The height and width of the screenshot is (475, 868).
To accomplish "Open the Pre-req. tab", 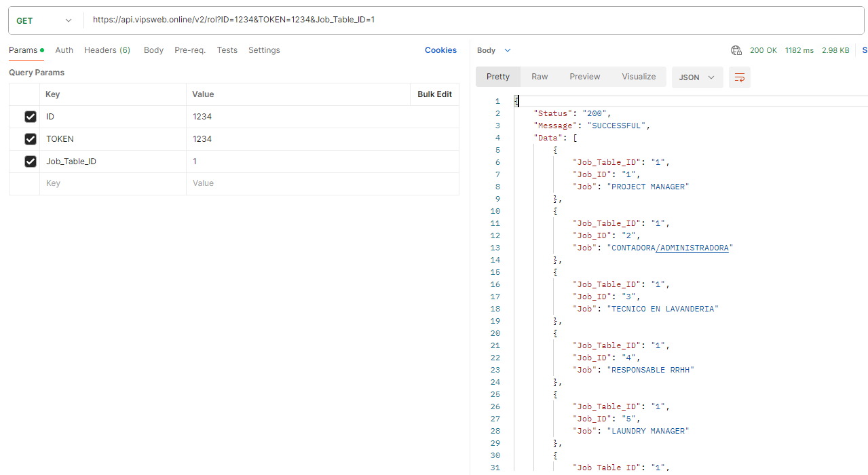I will point(190,50).
